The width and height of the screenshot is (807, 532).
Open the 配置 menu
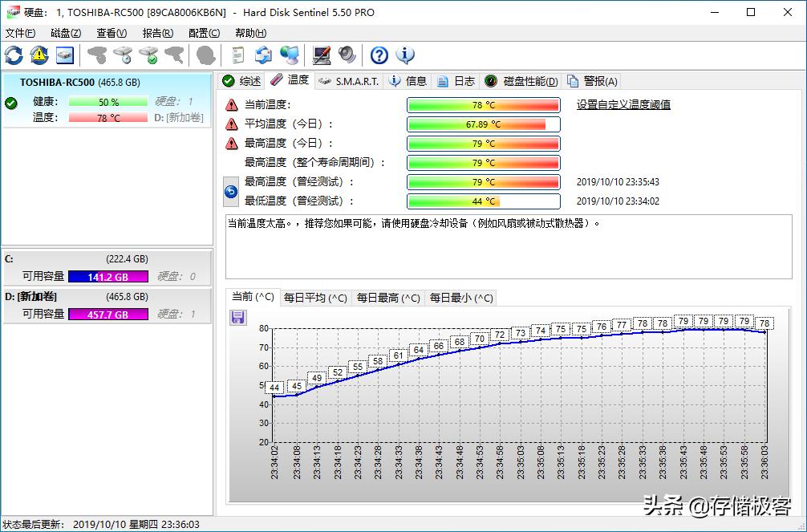203,33
